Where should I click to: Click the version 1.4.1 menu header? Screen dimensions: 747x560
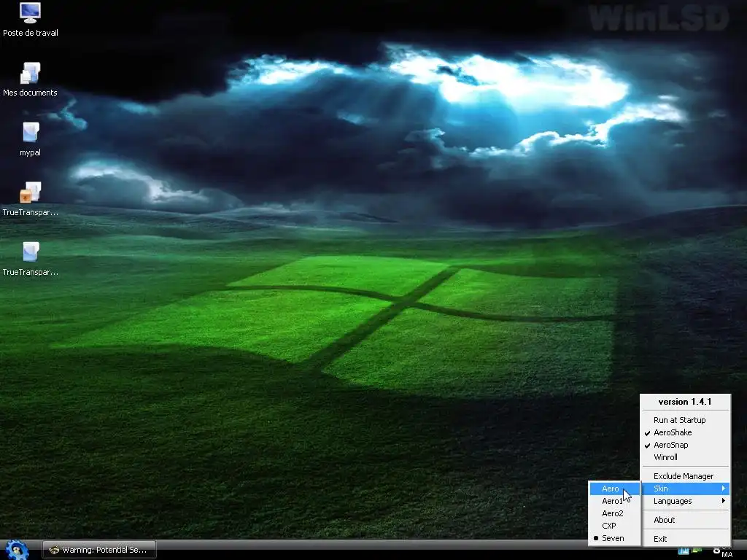685,402
